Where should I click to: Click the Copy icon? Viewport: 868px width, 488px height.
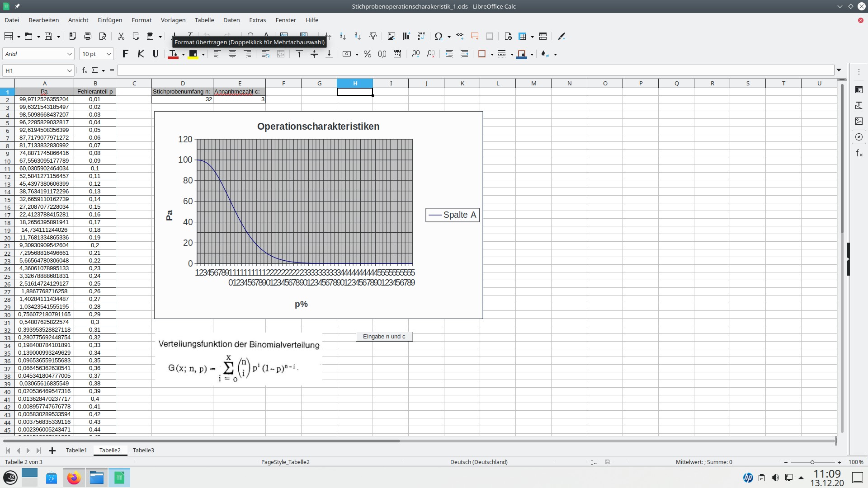click(136, 36)
